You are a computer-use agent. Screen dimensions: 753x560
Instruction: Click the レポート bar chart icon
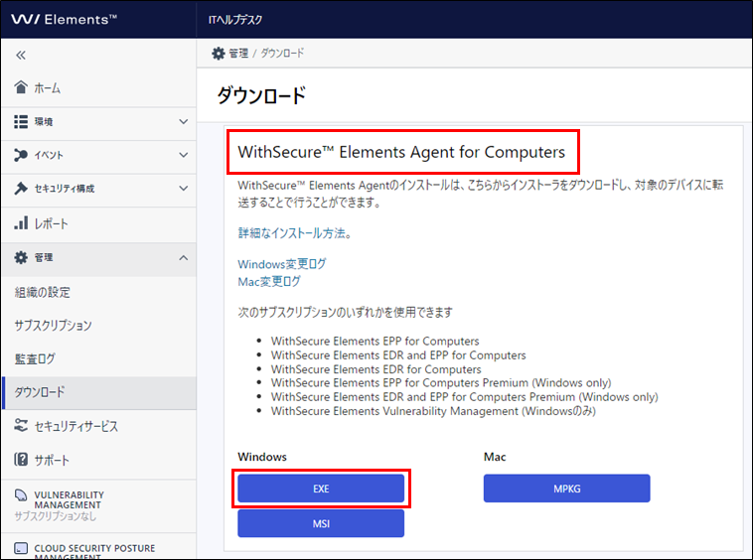(21, 223)
